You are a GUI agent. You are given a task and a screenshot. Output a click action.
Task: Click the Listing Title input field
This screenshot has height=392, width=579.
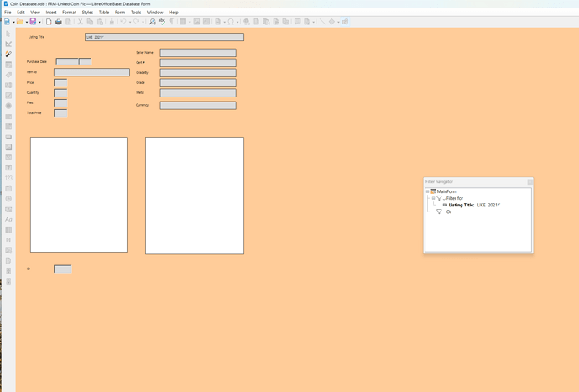tap(164, 37)
